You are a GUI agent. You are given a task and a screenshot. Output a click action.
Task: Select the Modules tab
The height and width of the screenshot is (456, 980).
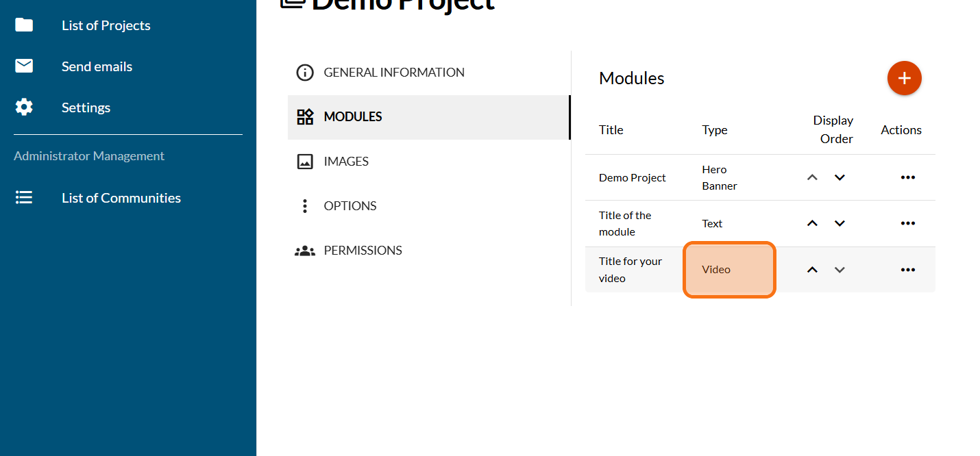pos(353,117)
